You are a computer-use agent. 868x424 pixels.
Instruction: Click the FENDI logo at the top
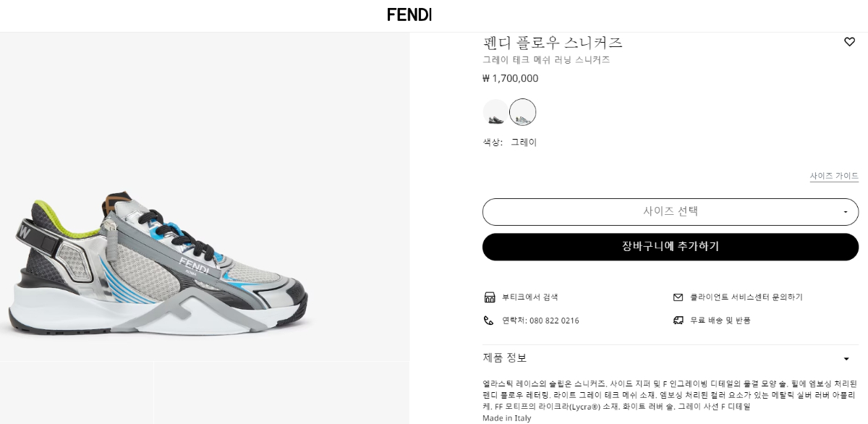[x=409, y=14]
